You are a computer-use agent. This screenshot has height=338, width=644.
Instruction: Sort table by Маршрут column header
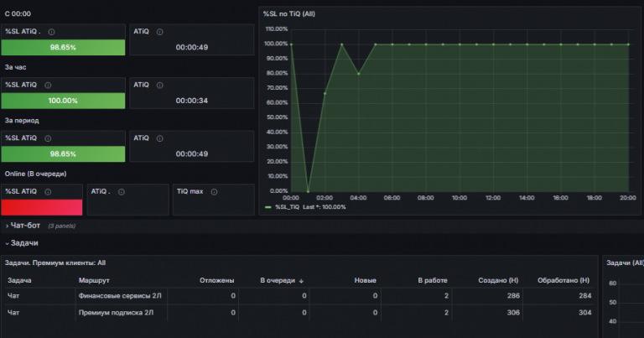pos(94,280)
